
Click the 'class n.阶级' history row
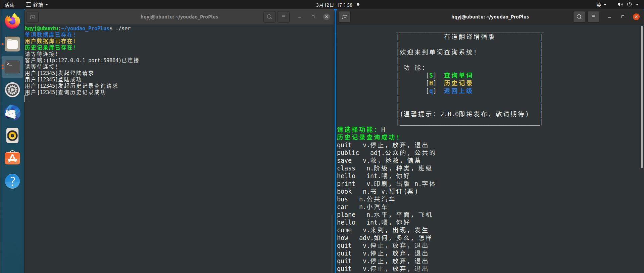click(385, 168)
